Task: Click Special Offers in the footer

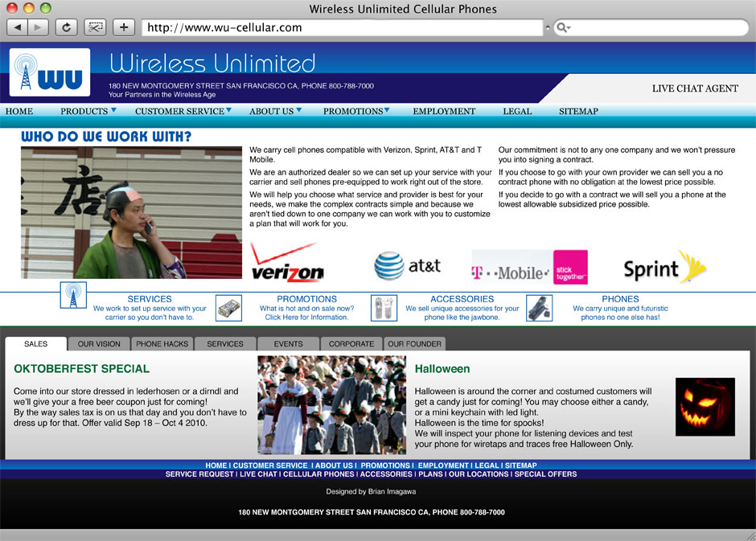Action: pos(545,474)
